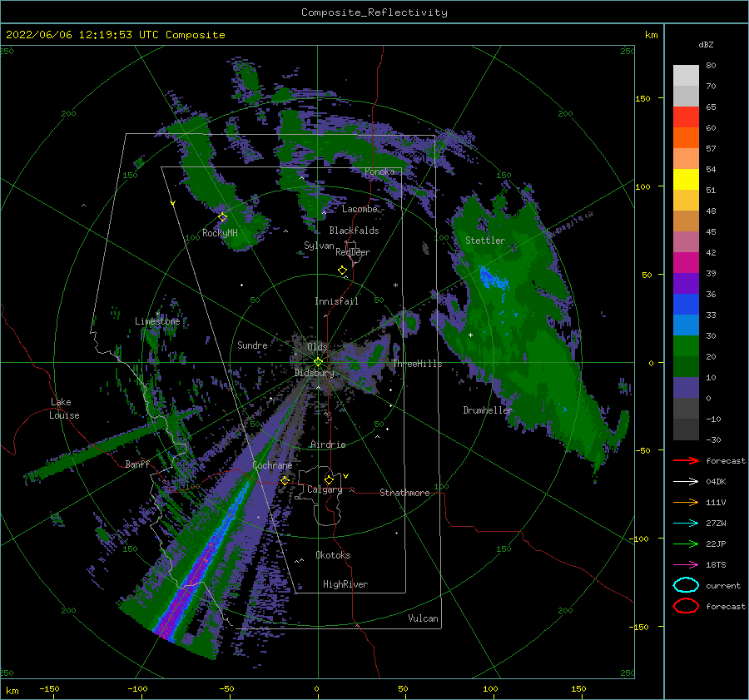Click the RedDeer city label
Image resolution: width=749 pixels, height=700 pixels.
(353, 252)
